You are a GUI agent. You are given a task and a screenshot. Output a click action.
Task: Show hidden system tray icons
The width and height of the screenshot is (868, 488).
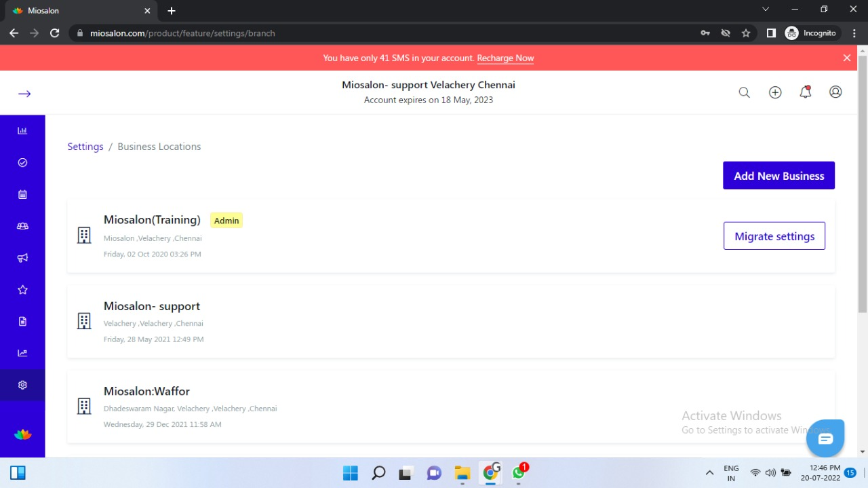coord(709,473)
